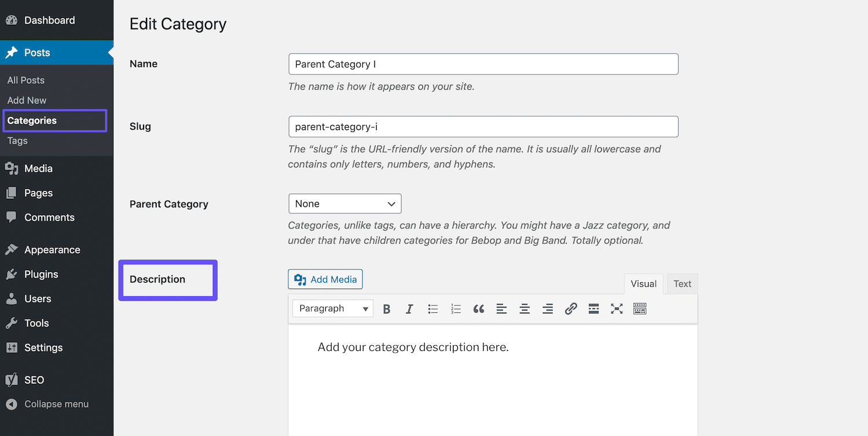This screenshot has width=868, height=436.
Task: Align text to the right
Action: coord(547,309)
